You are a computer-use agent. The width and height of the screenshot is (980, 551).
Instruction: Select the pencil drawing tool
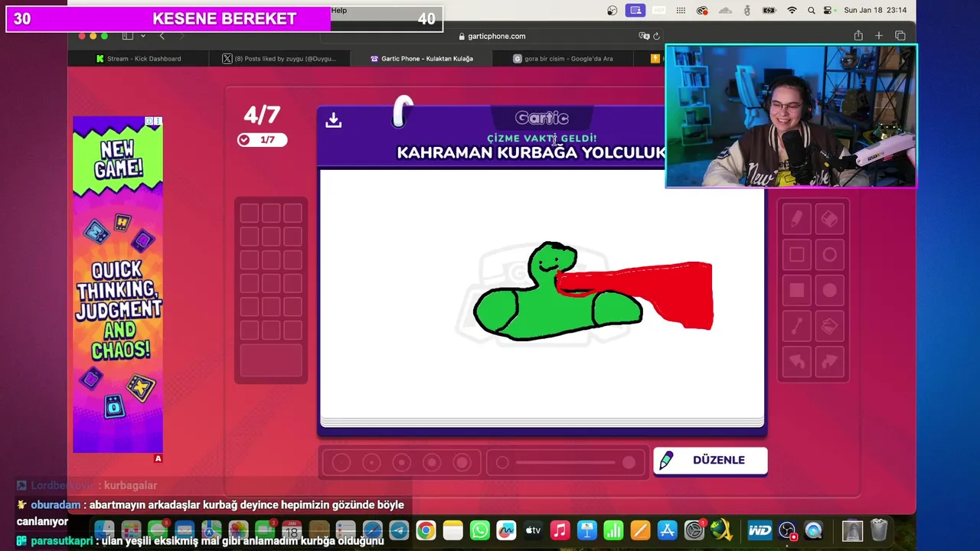point(796,219)
